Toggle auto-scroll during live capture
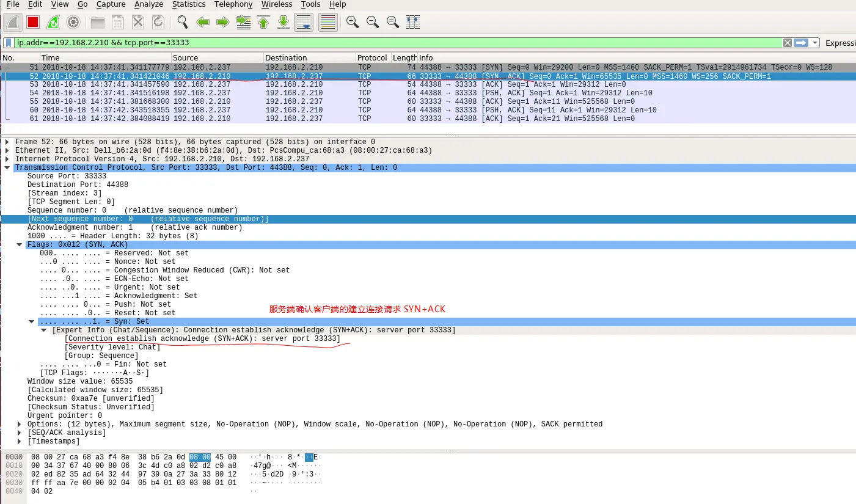The height and width of the screenshot is (504, 856). point(304,23)
